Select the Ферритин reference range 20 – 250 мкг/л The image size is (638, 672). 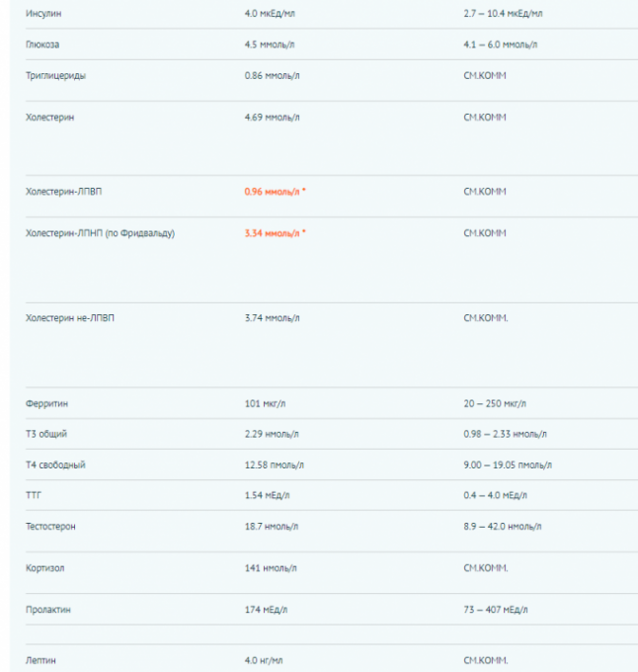click(496, 403)
